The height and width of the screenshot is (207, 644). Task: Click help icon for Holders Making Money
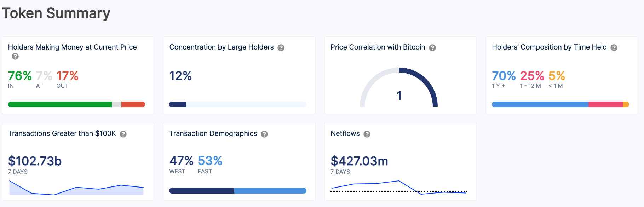[x=15, y=56]
